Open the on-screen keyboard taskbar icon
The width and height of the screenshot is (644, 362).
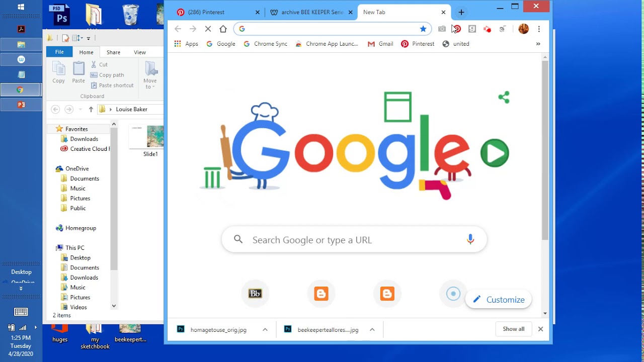21,312
